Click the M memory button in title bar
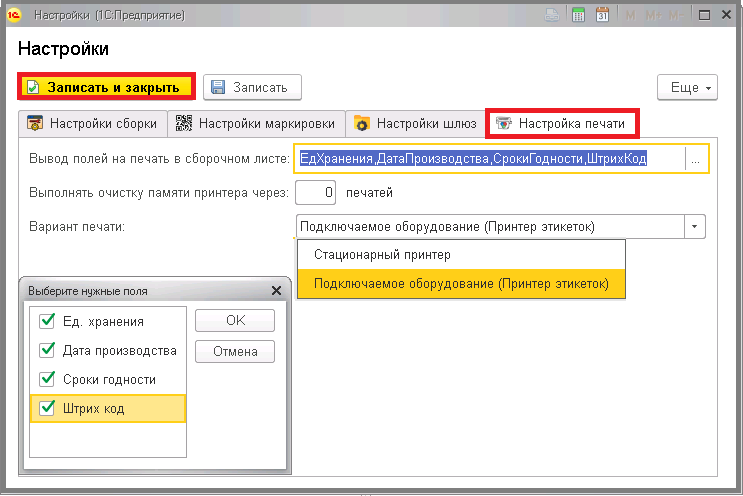Screen dimensions: 743x496 coord(630,16)
